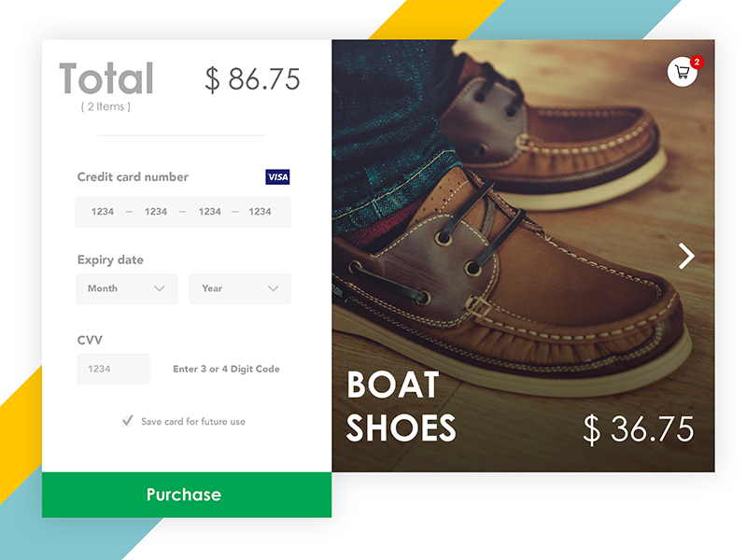This screenshot has height=560, width=747.
Task: Click the checkmark beside save card option
Action: (x=128, y=421)
